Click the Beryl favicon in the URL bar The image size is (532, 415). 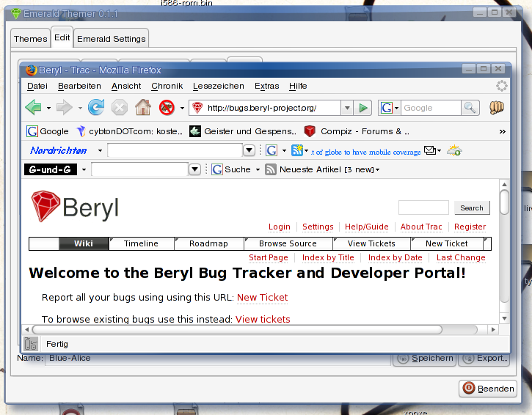coord(197,108)
